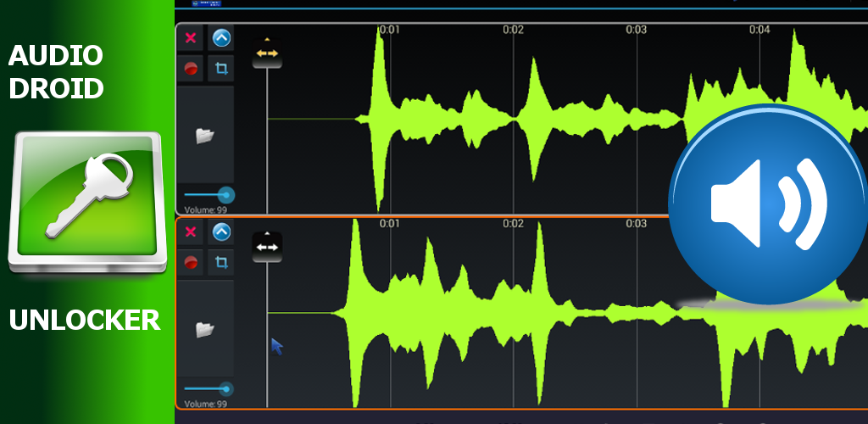Start recording on the top track

pos(191,69)
